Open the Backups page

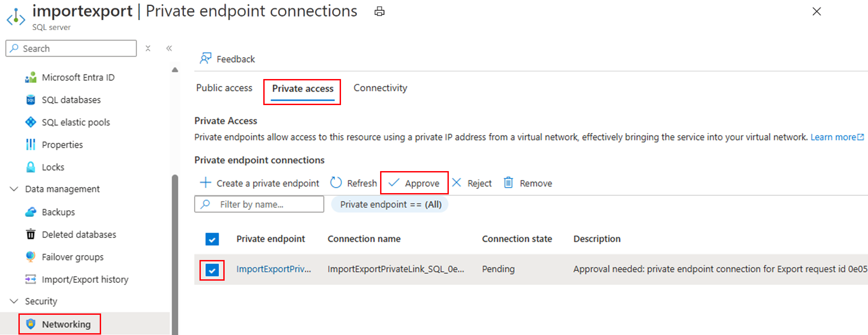(58, 212)
